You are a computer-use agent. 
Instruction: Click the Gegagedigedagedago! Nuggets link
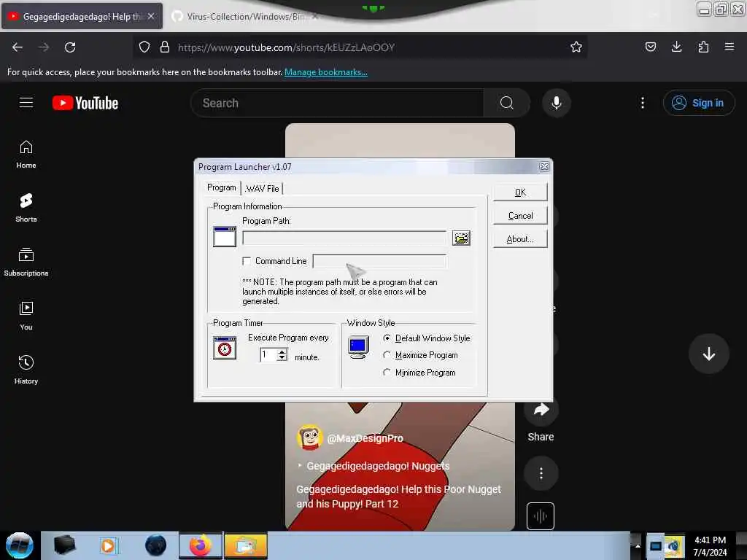click(378, 466)
